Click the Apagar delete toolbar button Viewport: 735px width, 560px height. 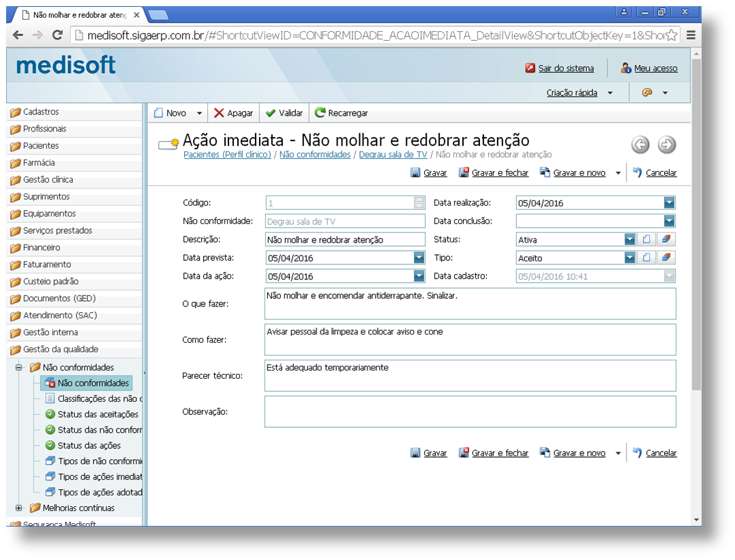(232, 113)
